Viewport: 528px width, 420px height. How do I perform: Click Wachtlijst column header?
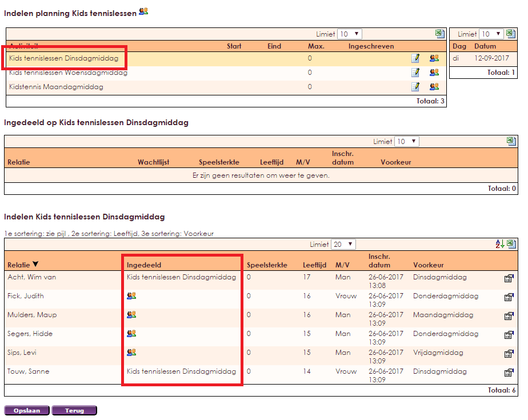(154, 162)
